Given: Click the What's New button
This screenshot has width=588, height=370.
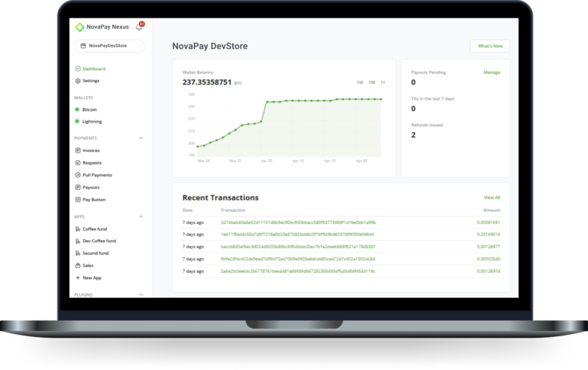Looking at the screenshot, I should click(490, 46).
